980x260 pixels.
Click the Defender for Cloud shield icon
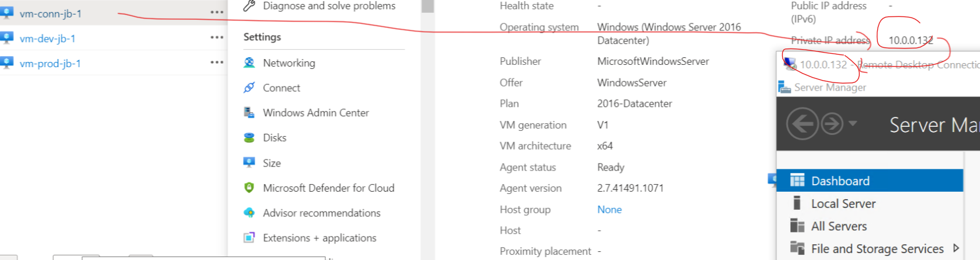pos(249,188)
